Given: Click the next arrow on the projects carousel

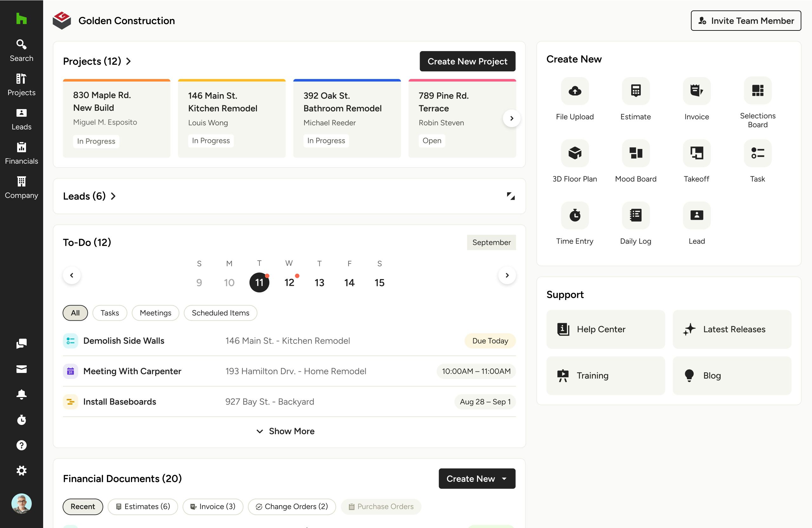Looking at the screenshot, I should (511, 118).
